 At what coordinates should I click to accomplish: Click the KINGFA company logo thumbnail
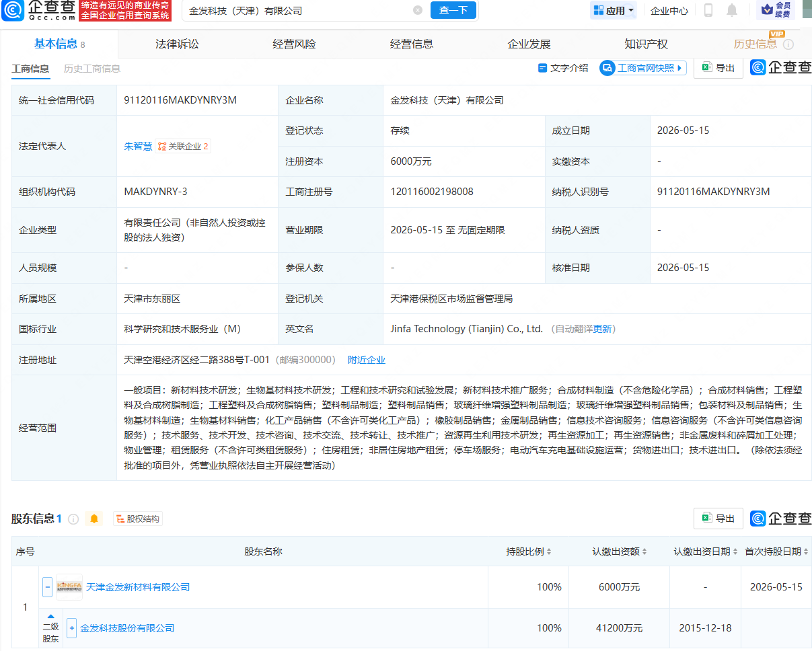coord(69,587)
